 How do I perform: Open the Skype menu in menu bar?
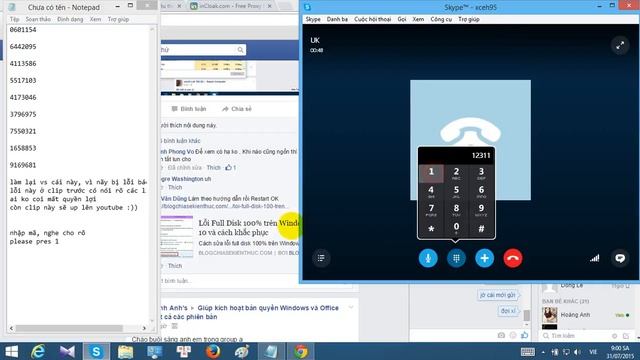313,19
